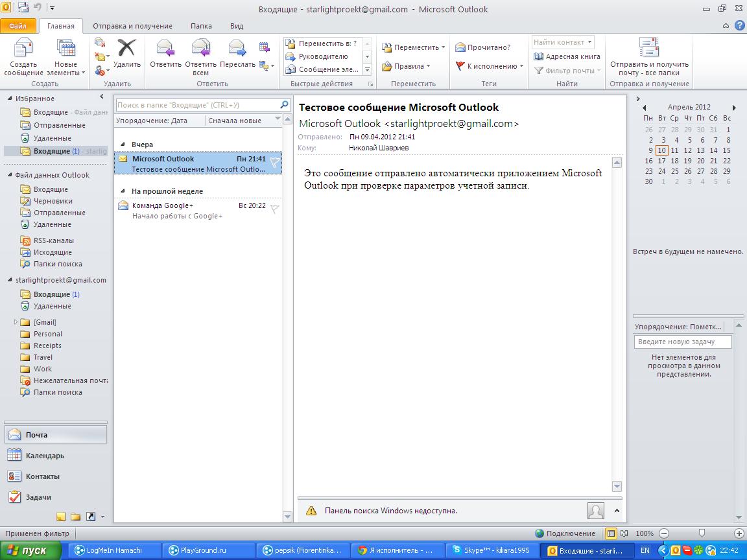Click the notes icon in the navigation pane
Viewport: 747px width, 560px height.
click(x=61, y=517)
